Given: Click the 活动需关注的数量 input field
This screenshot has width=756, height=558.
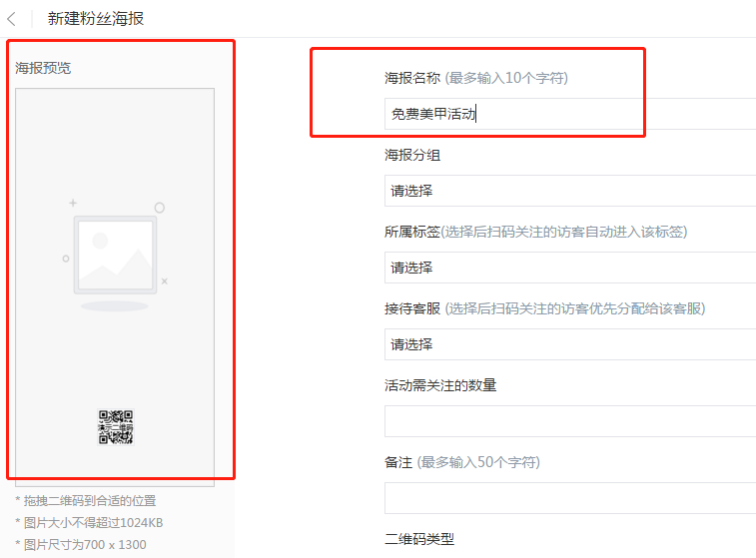Looking at the screenshot, I should [x=569, y=421].
